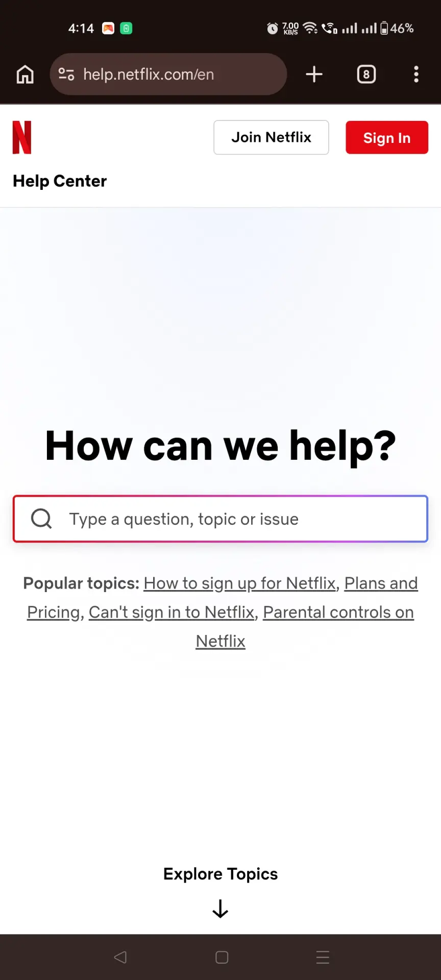Tap the down arrow under Explore Topics
The image size is (441, 980).
point(220,909)
